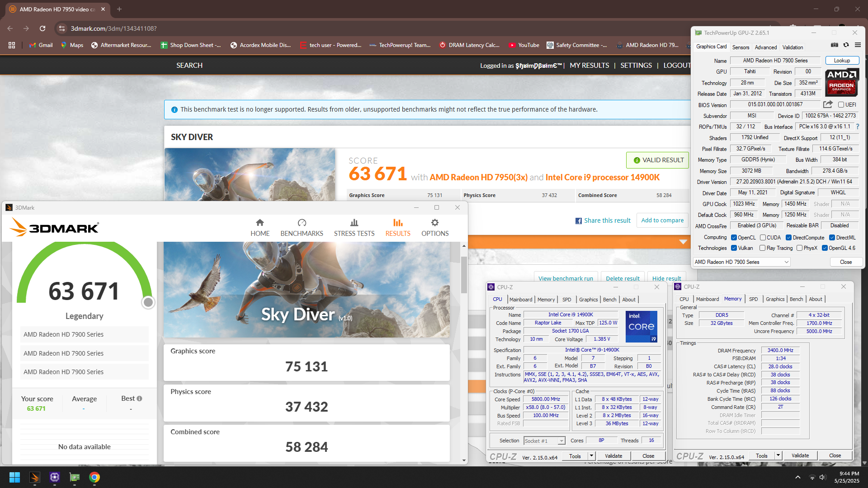Open the Bench tab in left CPU-Z
This screenshot has height=488, width=868.
(609, 300)
